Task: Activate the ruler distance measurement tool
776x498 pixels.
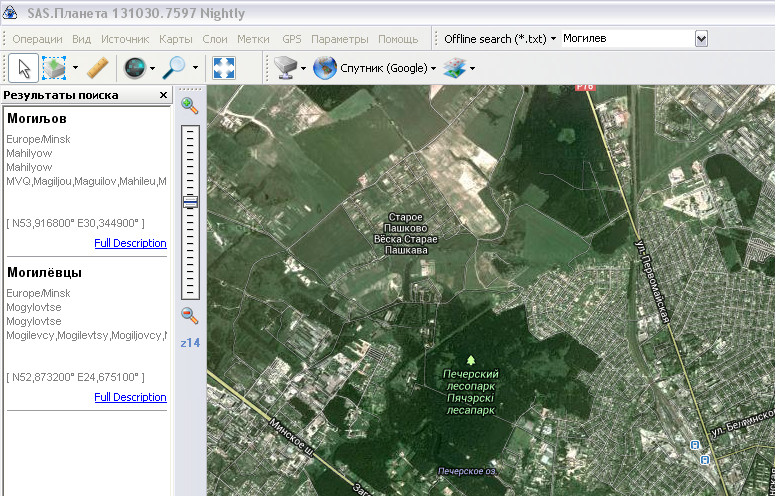Action: point(97,68)
